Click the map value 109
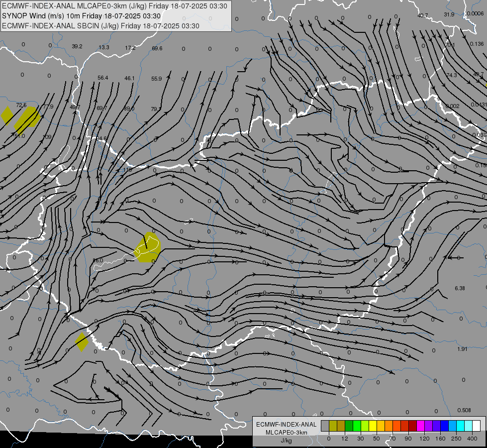The image size is (487, 448). click(x=47, y=137)
